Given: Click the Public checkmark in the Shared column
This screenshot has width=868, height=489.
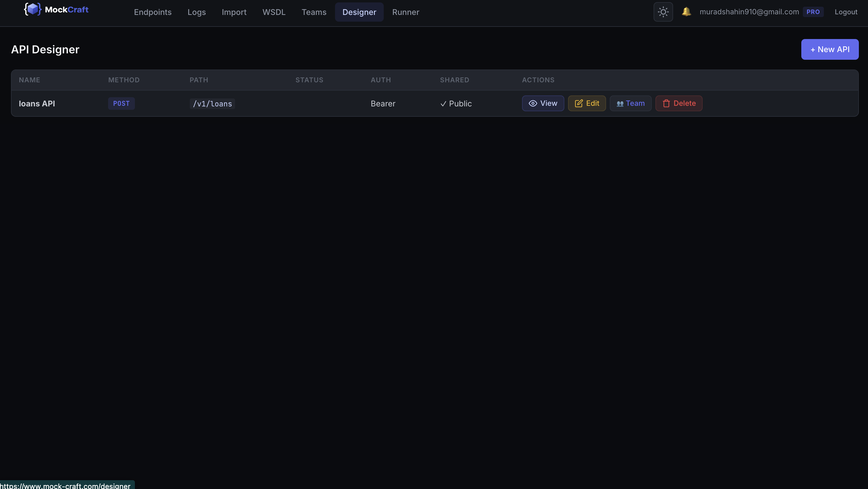Looking at the screenshot, I should [x=443, y=104].
